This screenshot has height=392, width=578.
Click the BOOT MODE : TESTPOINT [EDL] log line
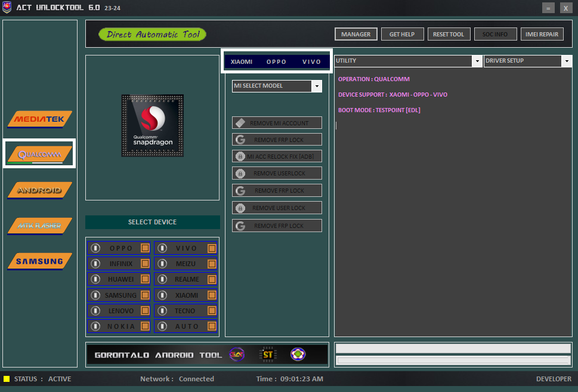click(379, 110)
